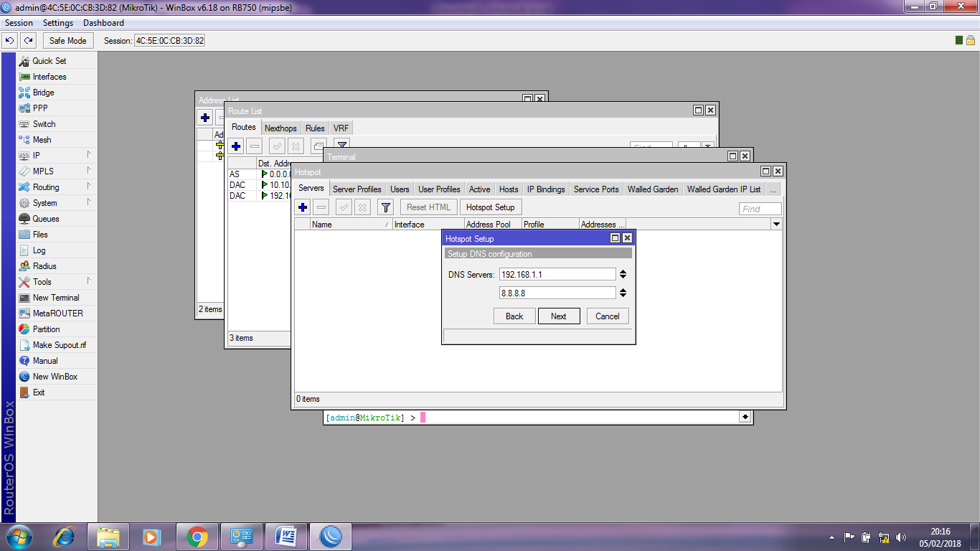Expand hidden Hotspot tabs with the ellipsis
The height and width of the screenshot is (551, 980).
coord(773,189)
